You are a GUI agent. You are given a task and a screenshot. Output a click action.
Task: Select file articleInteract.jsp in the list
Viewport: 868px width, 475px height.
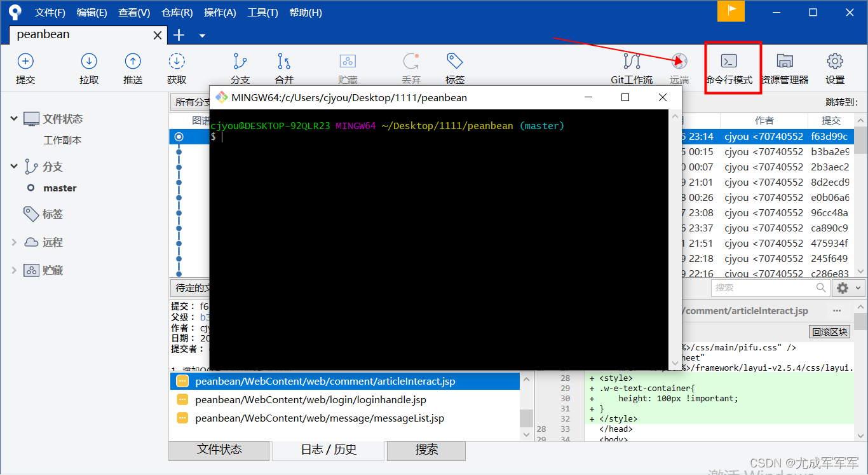point(344,382)
